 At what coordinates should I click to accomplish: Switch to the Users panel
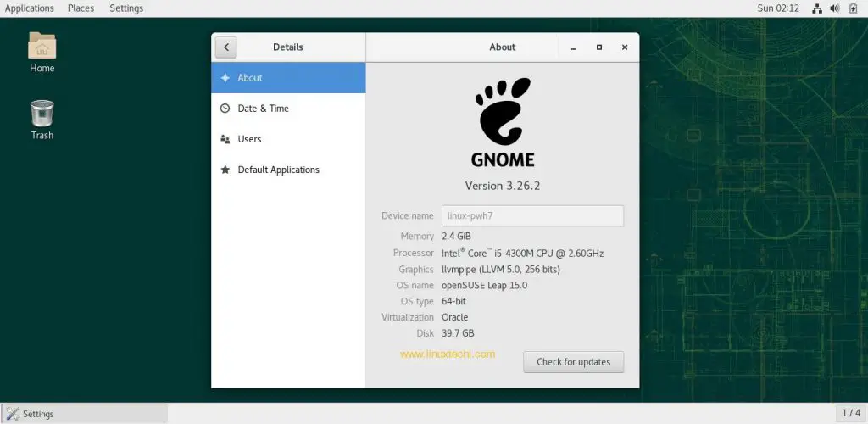pos(288,139)
